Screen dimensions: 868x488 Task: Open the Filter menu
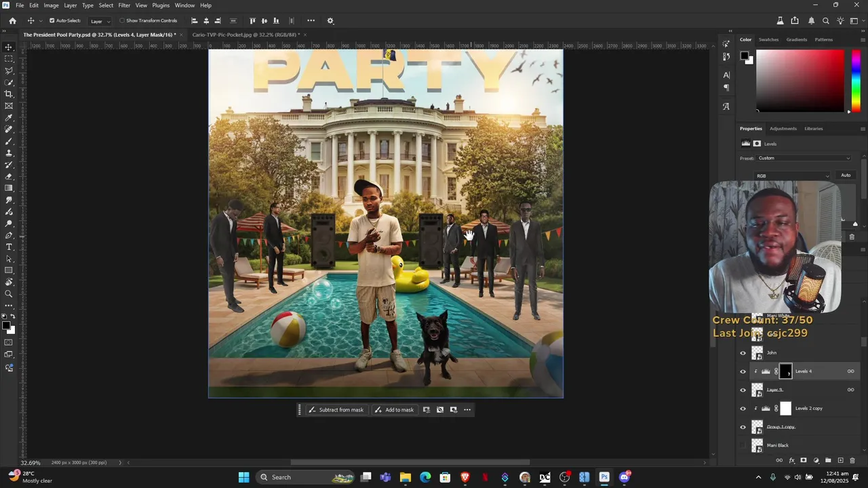click(124, 5)
